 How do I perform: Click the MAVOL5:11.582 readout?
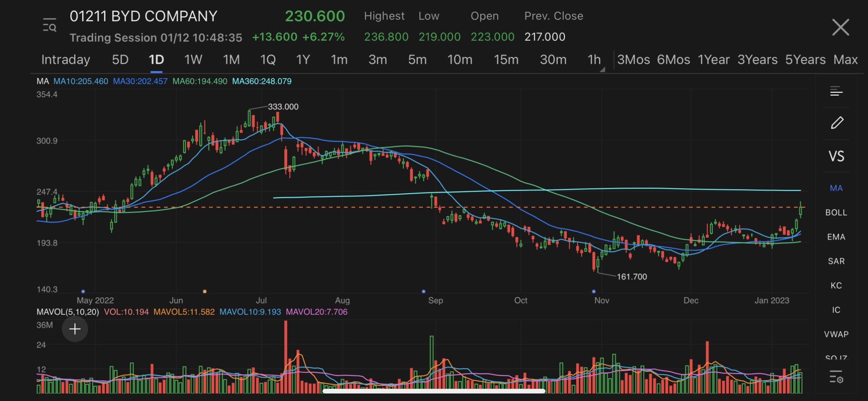click(184, 312)
